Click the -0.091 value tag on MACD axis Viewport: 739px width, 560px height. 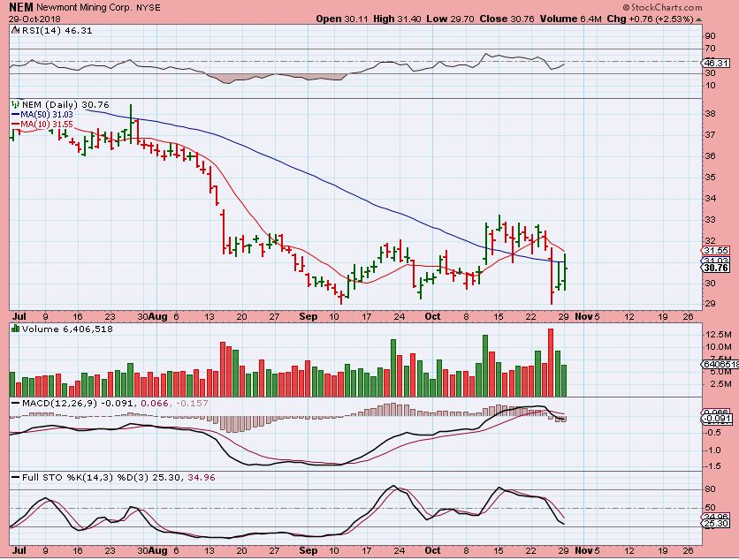[x=717, y=419]
